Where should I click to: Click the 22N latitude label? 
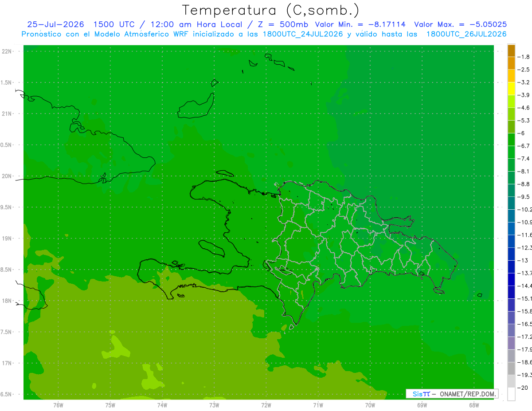click(7, 51)
